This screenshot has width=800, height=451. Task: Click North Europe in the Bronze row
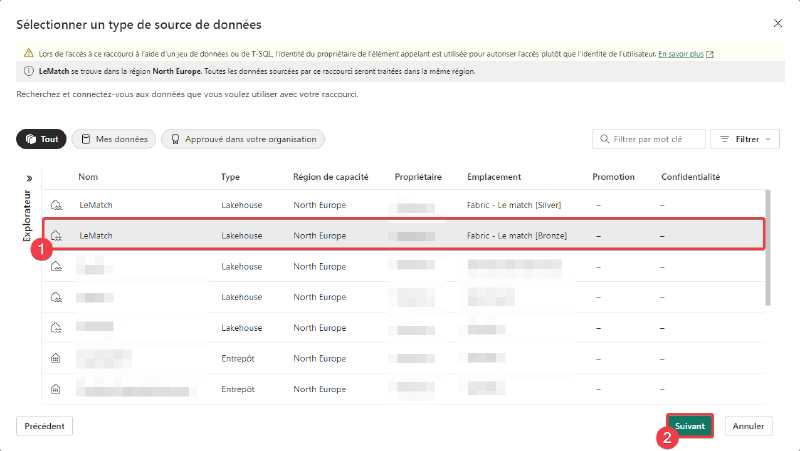[319, 236]
